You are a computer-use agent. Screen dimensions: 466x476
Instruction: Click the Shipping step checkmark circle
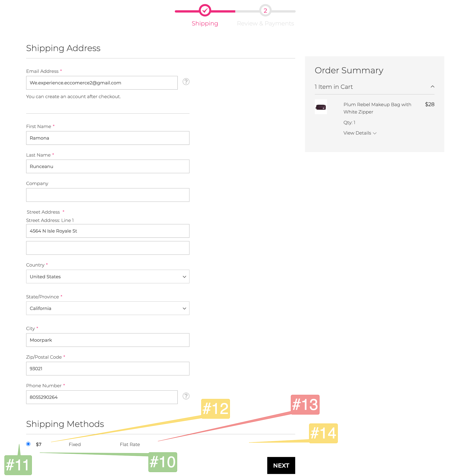point(205,10)
